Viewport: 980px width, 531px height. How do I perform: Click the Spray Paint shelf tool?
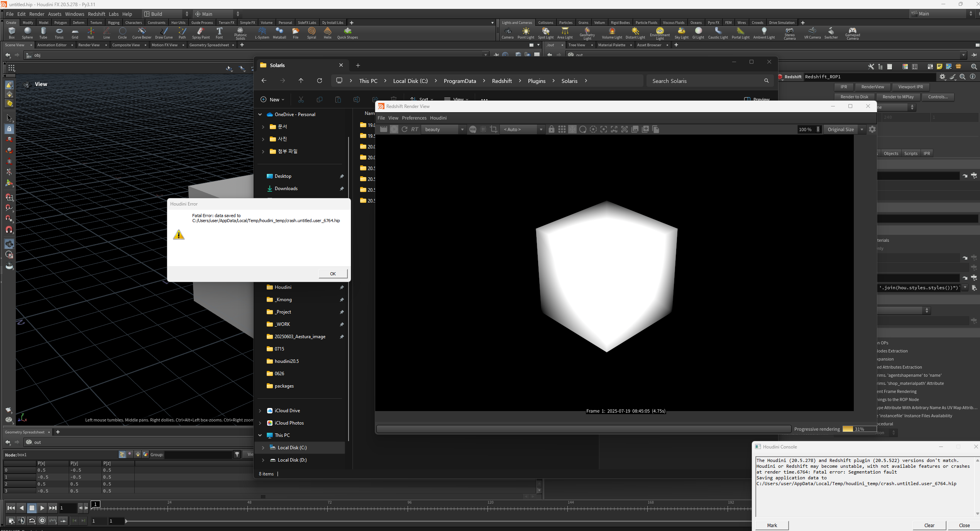201,33
